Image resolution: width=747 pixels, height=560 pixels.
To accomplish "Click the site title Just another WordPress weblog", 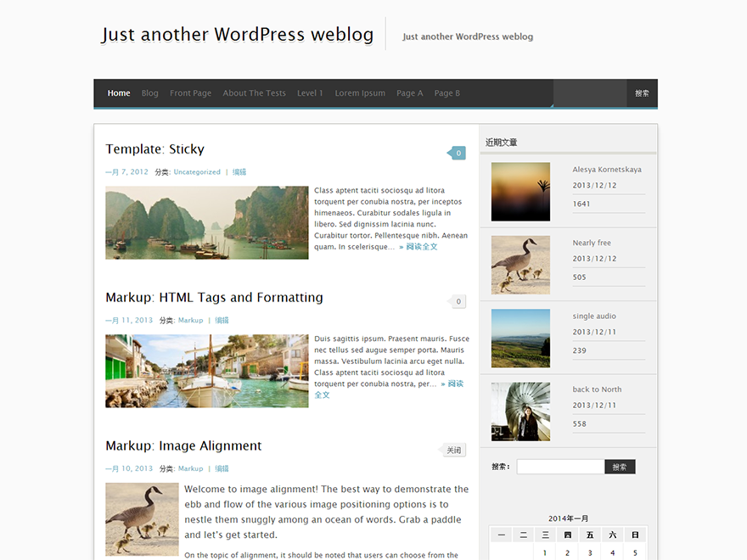I will coord(238,35).
